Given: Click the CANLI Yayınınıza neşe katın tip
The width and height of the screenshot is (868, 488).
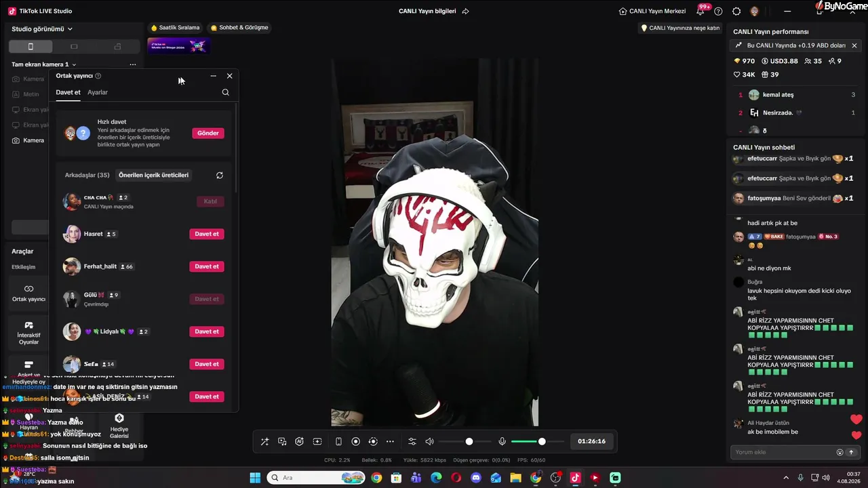Looking at the screenshot, I should [680, 28].
